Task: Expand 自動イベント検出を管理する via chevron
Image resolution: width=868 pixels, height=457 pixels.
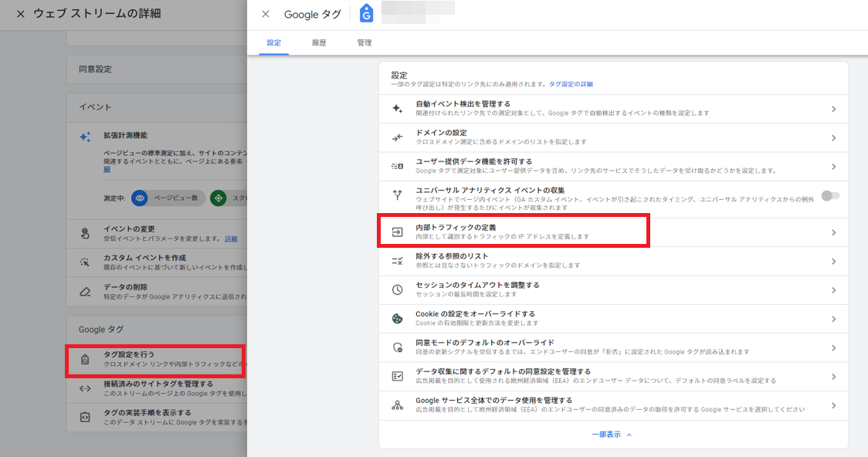Action: [x=834, y=109]
